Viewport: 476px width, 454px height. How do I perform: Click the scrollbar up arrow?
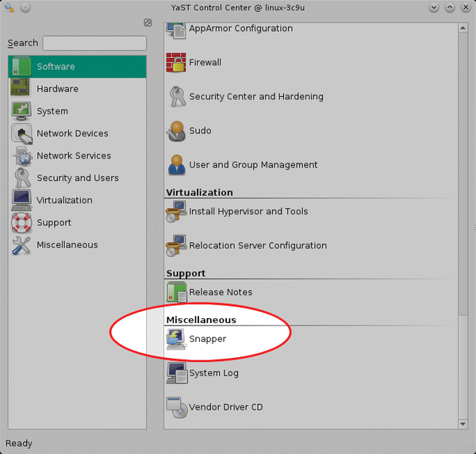(x=463, y=28)
